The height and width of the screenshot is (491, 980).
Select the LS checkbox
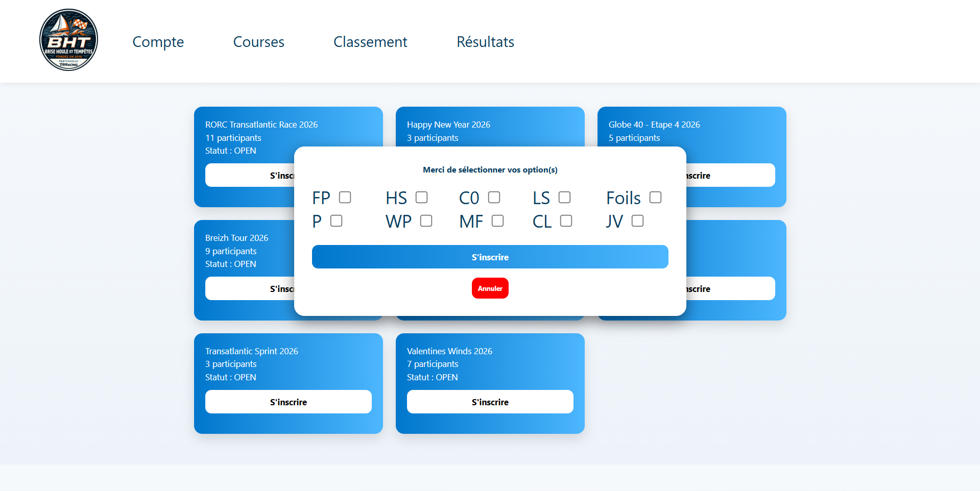pos(564,198)
